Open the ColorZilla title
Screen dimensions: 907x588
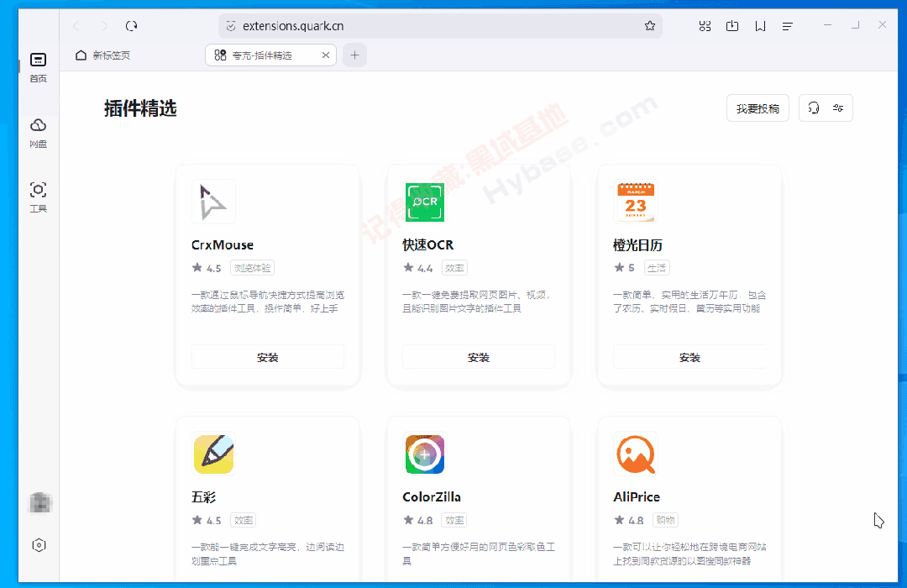point(432,497)
